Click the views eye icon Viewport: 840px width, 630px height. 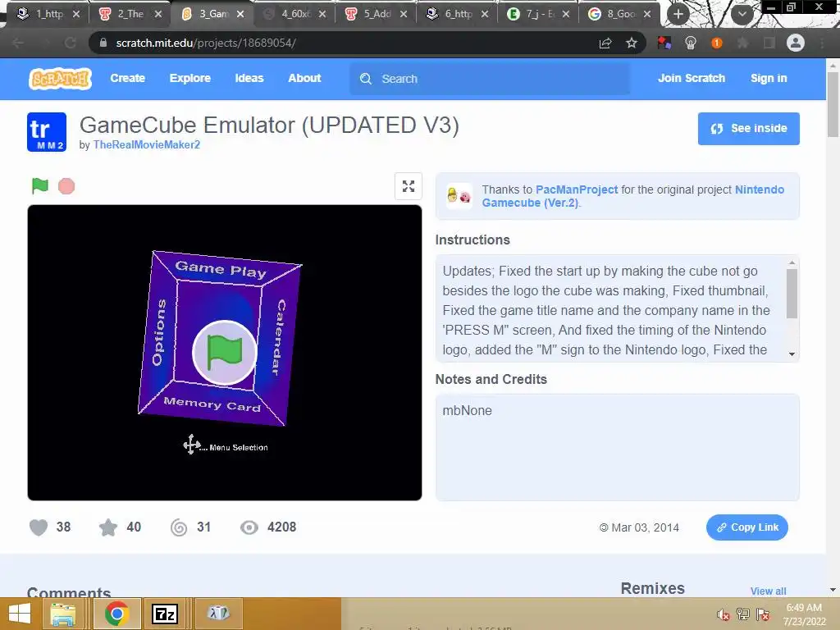click(x=249, y=527)
